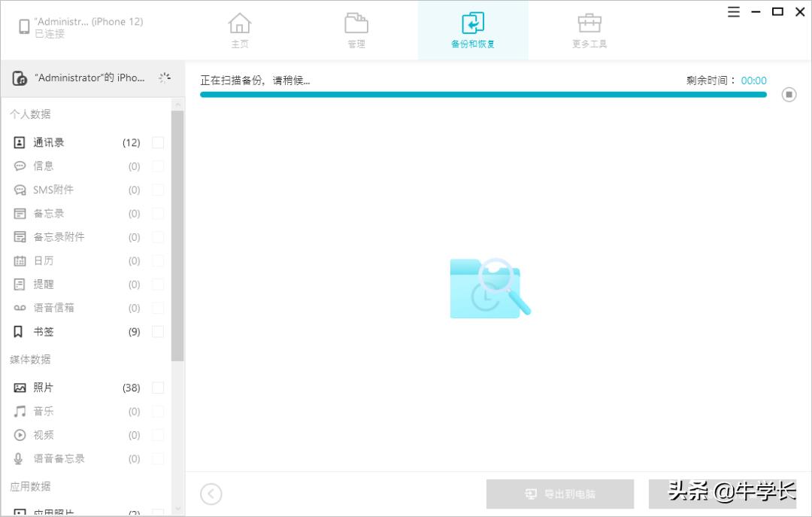The height and width of the screenshot is (517, 812).
Task: Select the 照片 photos icon in sidebar
Action: click(x=20, y=387)
